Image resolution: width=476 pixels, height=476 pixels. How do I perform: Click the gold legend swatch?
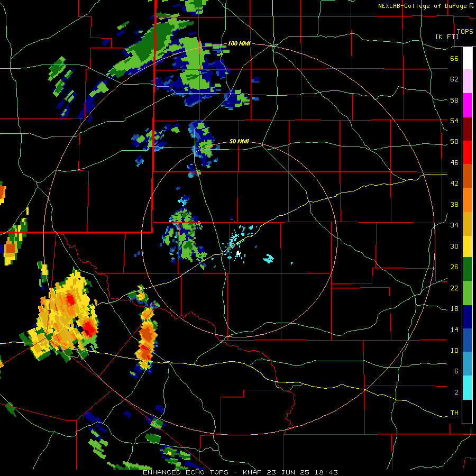pos(467,224)
